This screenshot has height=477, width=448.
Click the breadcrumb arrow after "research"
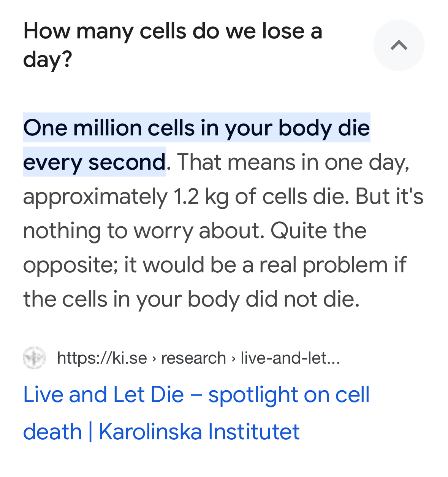[x=233, y=359]
